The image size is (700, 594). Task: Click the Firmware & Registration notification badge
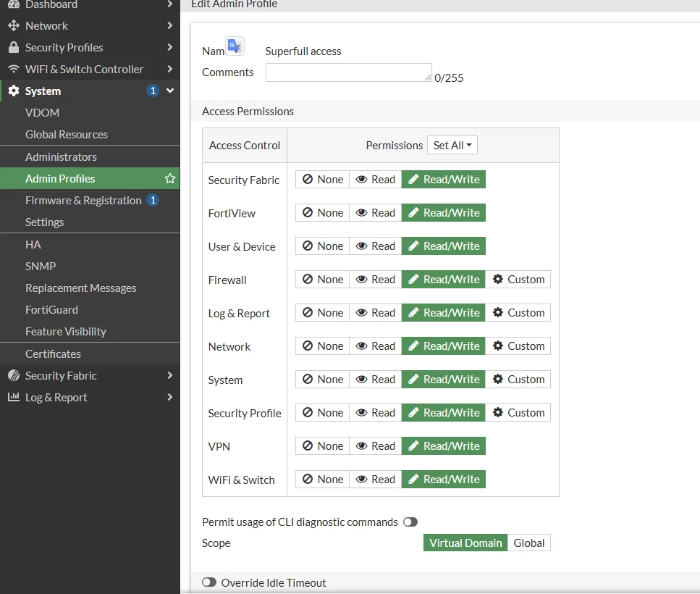click(x=153, y=200)
